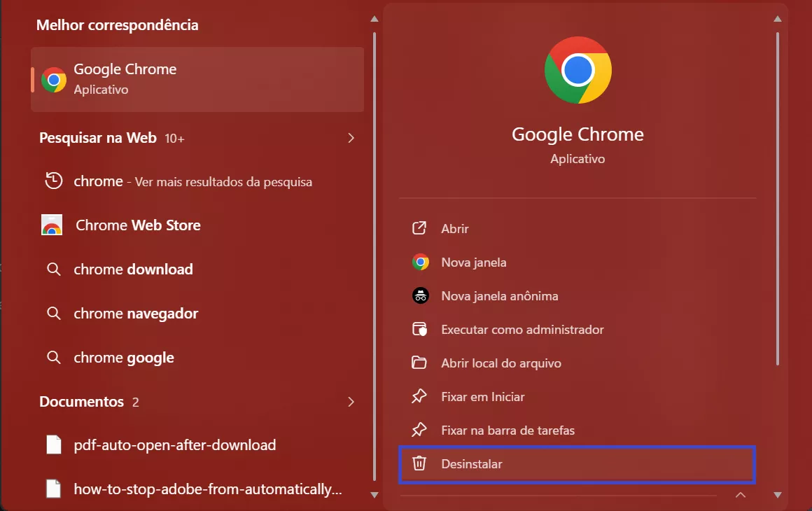The width and height of the screenshot is (812, 511).
Task: Click Abrir to launch Chrome
Action: point(455,228)
